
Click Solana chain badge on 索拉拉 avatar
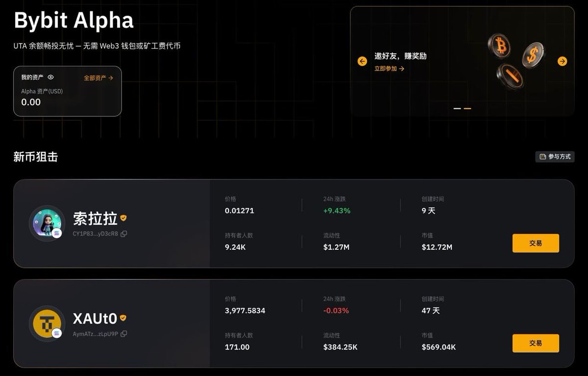pyautogui.click(x=57, y=233)
